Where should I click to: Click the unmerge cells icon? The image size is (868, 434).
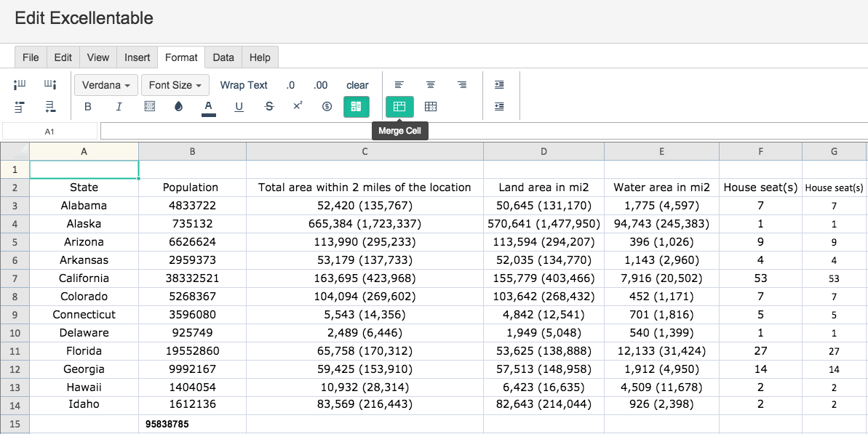(x=431, y=107)
